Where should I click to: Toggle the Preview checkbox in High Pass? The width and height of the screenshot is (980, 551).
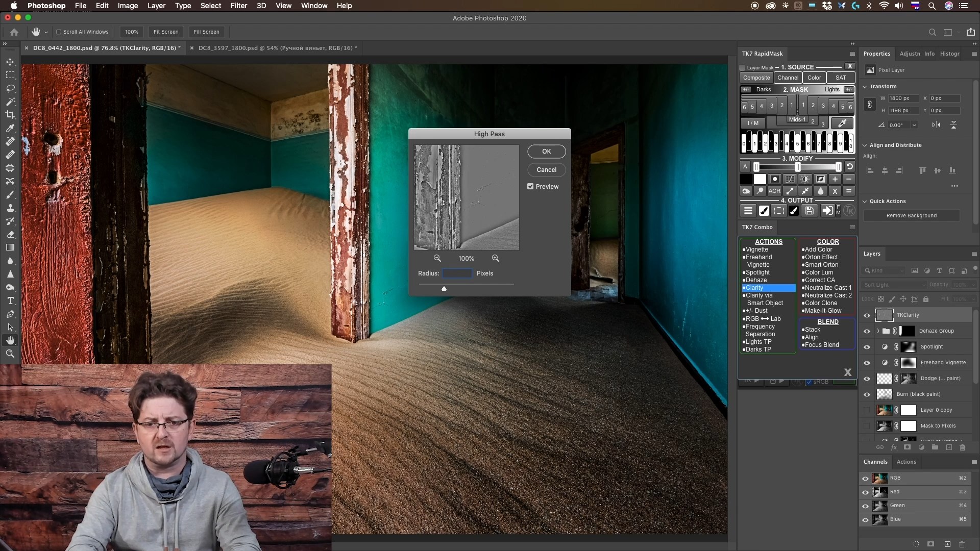(530, 186)
